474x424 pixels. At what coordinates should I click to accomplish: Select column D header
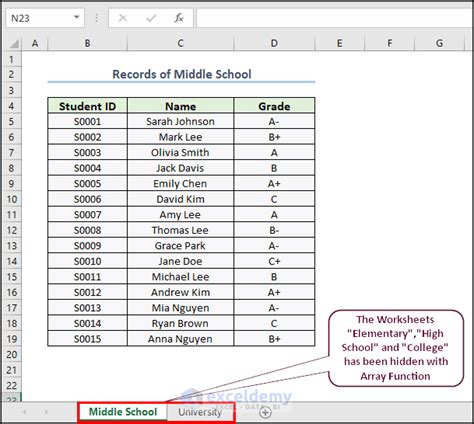pyautogui.click(x=274, y=43)
